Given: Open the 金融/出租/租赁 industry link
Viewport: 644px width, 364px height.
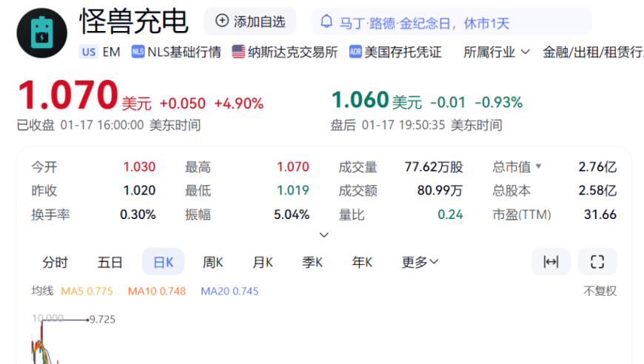Looking at the screenshot, I should click(593, 52).
